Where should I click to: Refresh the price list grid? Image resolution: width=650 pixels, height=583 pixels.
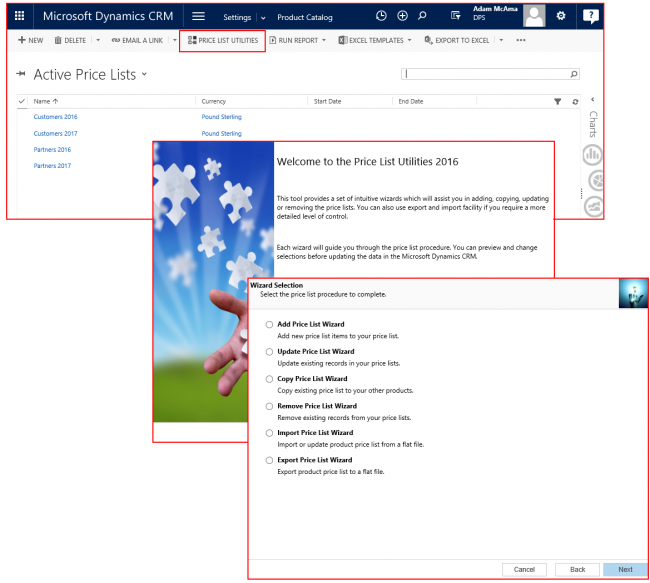point(575,102)
